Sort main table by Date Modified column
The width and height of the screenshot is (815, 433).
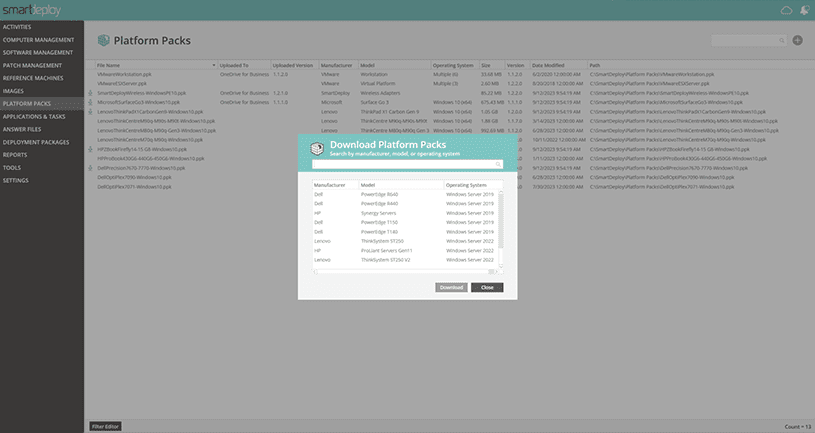pyautogui.click(x=558, y=65)
